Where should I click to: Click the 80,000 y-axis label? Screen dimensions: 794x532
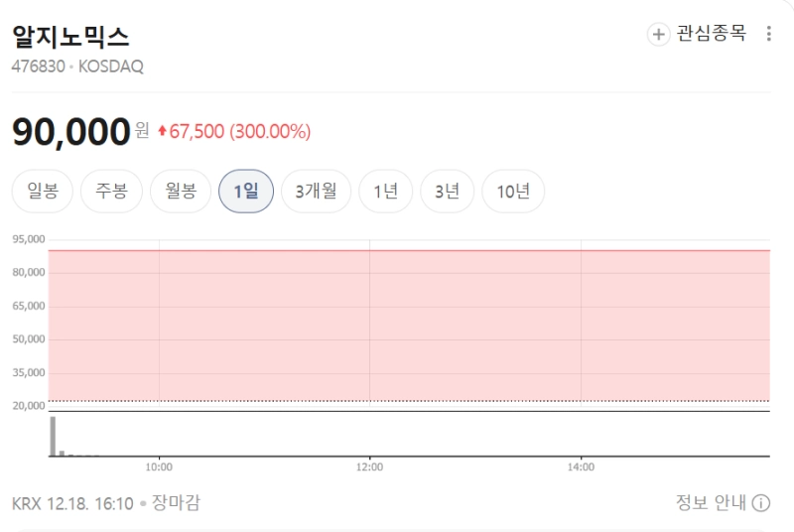29,272
